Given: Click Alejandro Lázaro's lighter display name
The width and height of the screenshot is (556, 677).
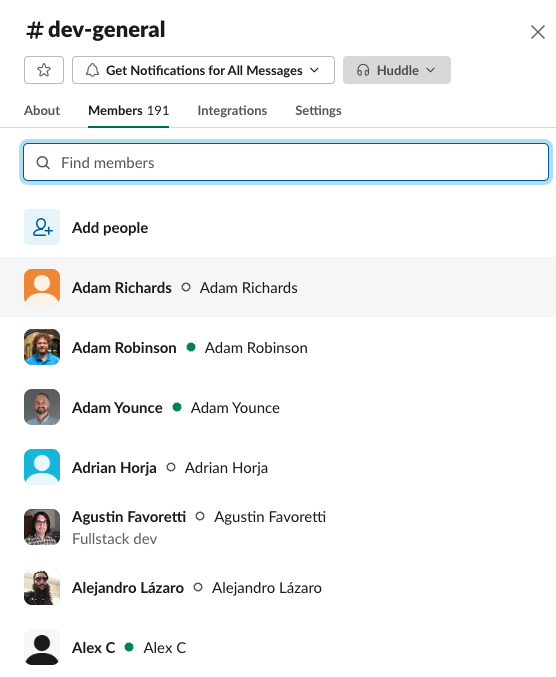Looking at the screenshot, I should (x=267, y=588).
